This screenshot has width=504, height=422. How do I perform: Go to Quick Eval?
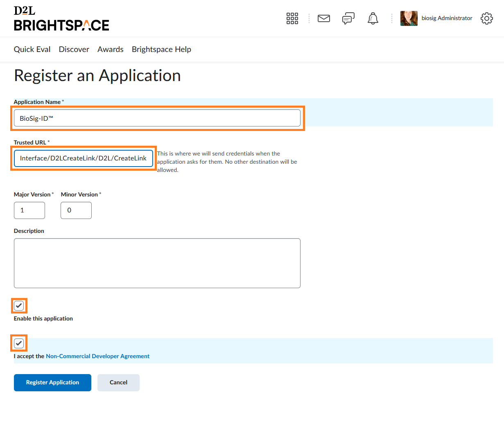coord(32,50)
